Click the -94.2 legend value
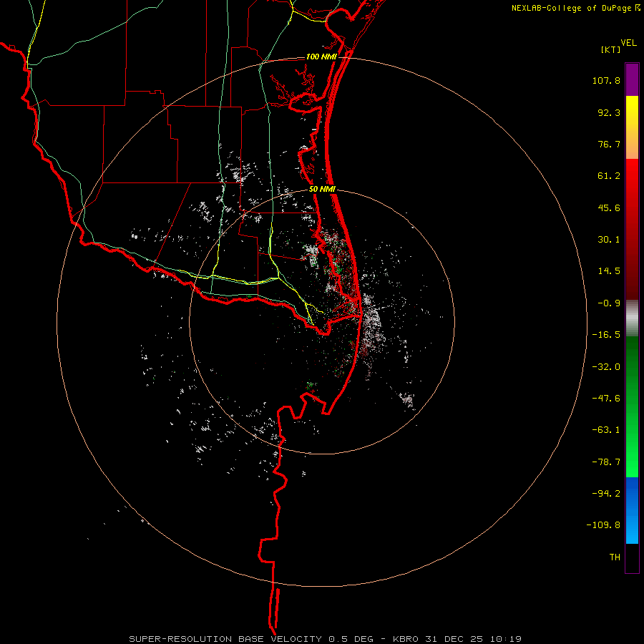Screen dimensions: 644x644 (x=606, y=493)
